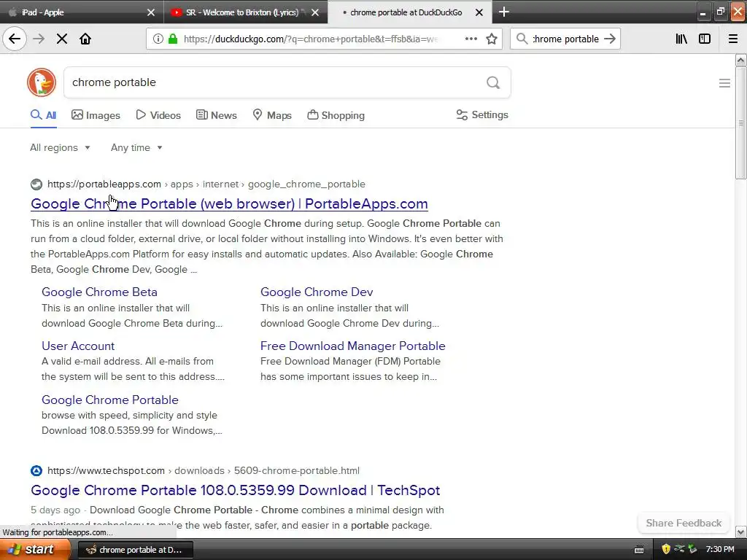This screenshot has height=560, width=747.
Task: Submit Firefox search box with arrow button
Action: click(610, 39)
